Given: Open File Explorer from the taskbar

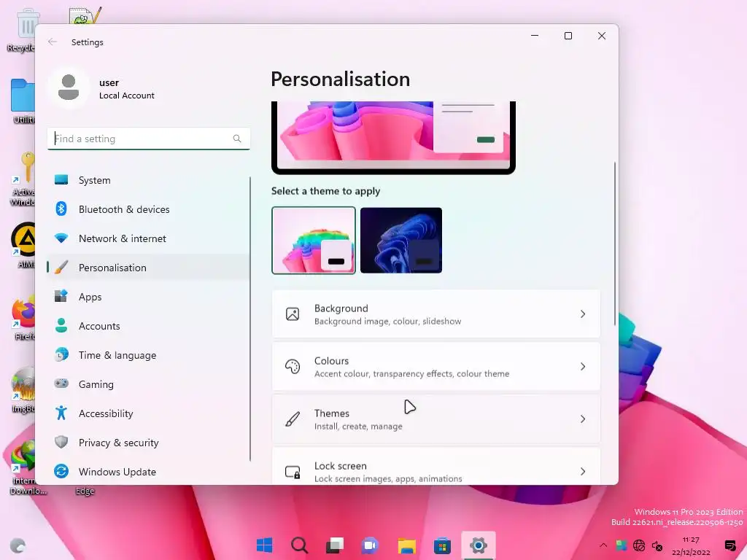Looking at the screenshot, I should click(407, 545).
